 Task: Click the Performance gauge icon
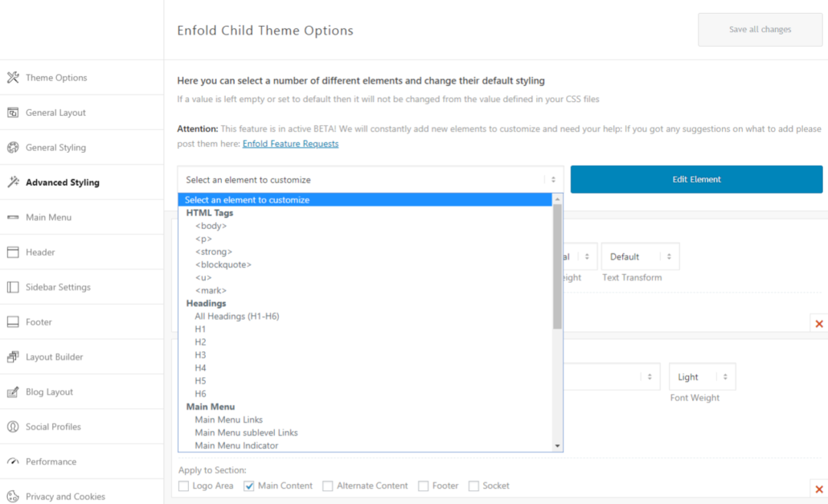pyautogui.click(x=13, y=462)
